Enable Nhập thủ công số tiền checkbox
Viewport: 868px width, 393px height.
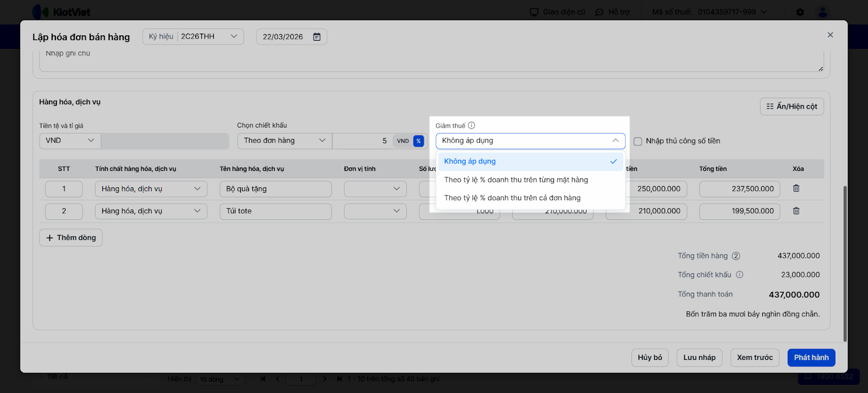638,141
